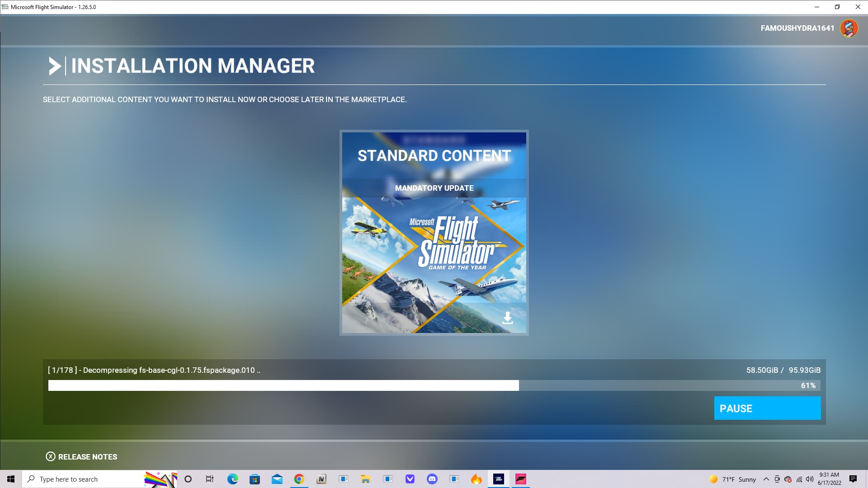The image size is (868, 488).
Task: Open the Release Notes link
Action: click(87, 457)
